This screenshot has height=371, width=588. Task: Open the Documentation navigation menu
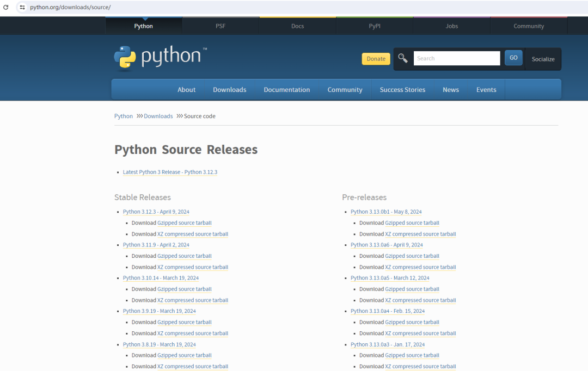[x=286, y=90]
